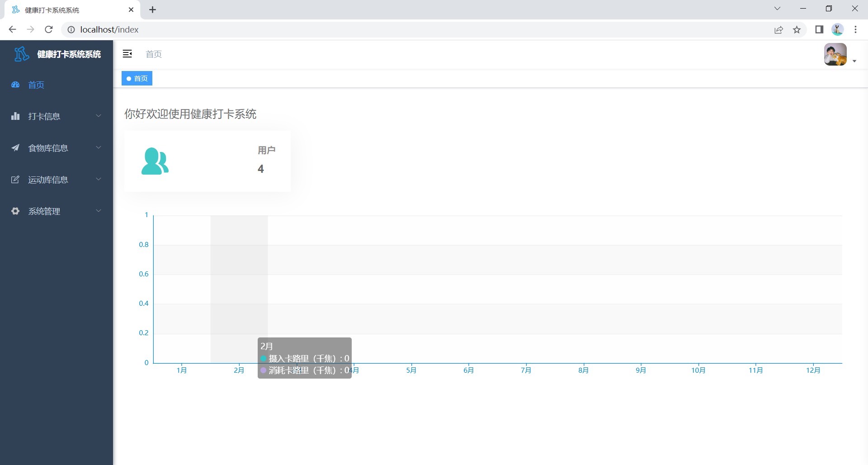868x465 pixels.
Task: Click the 2月 heading in chart tooltip
Action: click(x=267, y=346)
